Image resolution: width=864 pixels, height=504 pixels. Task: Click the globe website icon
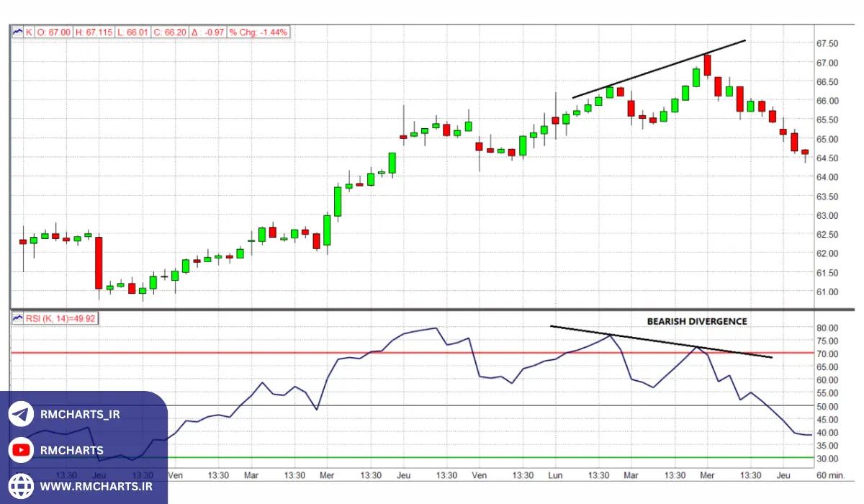click(x=21, y=486)
